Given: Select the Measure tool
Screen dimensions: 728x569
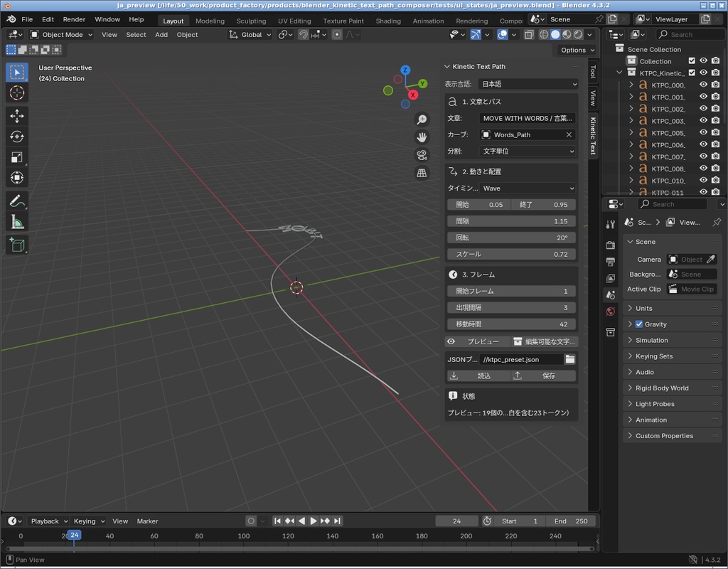Looking at the screenshot, I should 17,222.
